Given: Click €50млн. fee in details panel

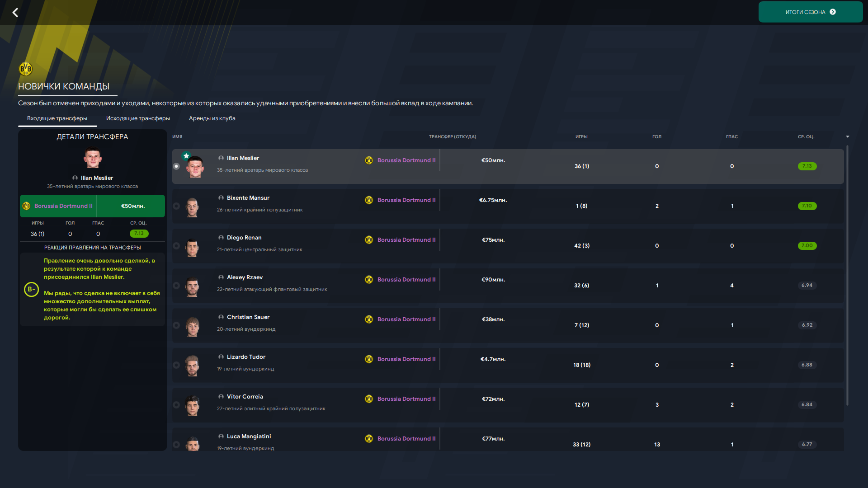Looking at the screenshot, I should pyautogui.click(x=133, y=206).
